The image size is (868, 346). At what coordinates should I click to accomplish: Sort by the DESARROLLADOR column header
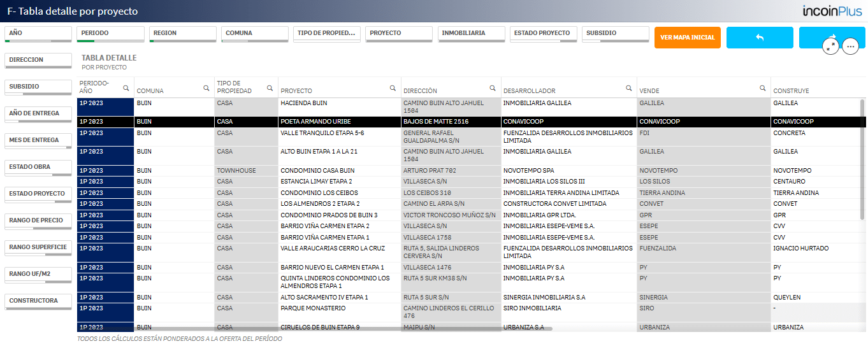pos(529,91)
